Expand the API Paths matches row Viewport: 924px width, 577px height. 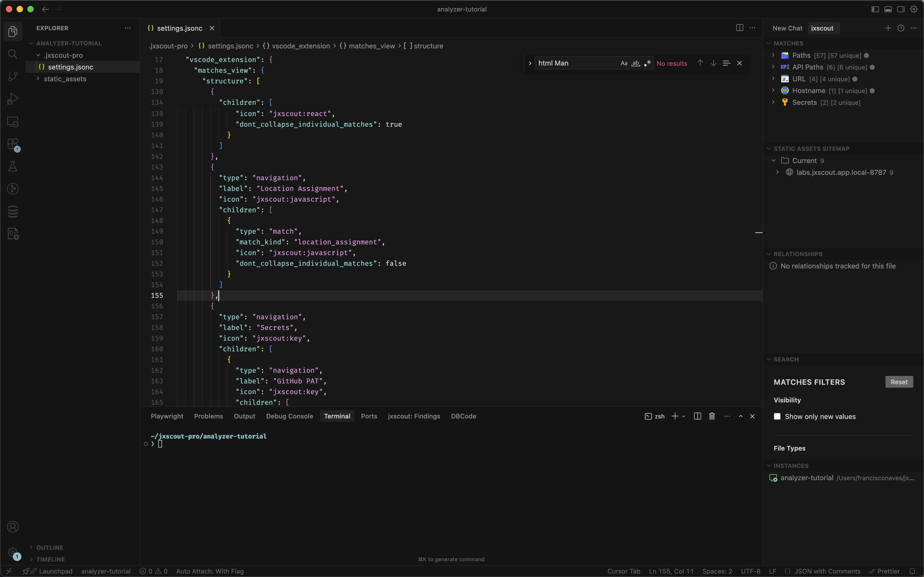point(773,67)
